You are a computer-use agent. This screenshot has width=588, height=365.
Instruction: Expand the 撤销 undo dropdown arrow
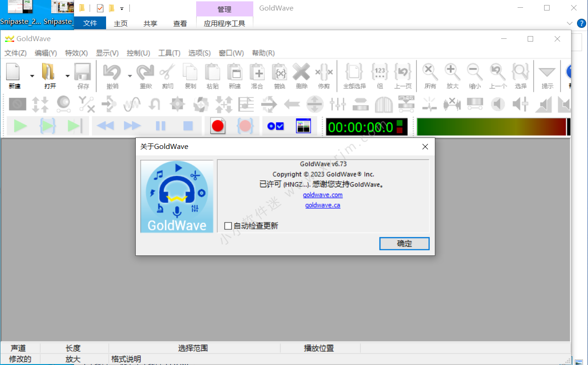coord(130,76)
